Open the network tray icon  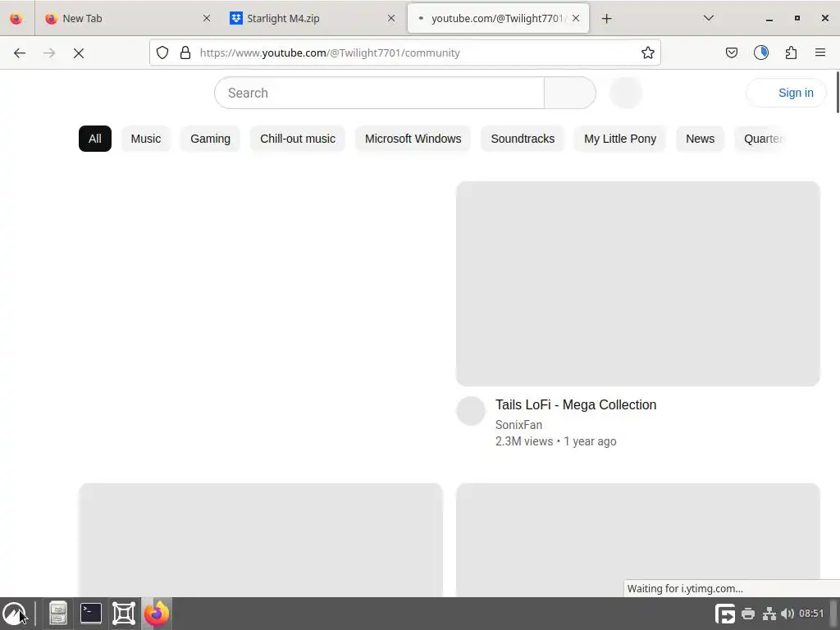[769, 614]
